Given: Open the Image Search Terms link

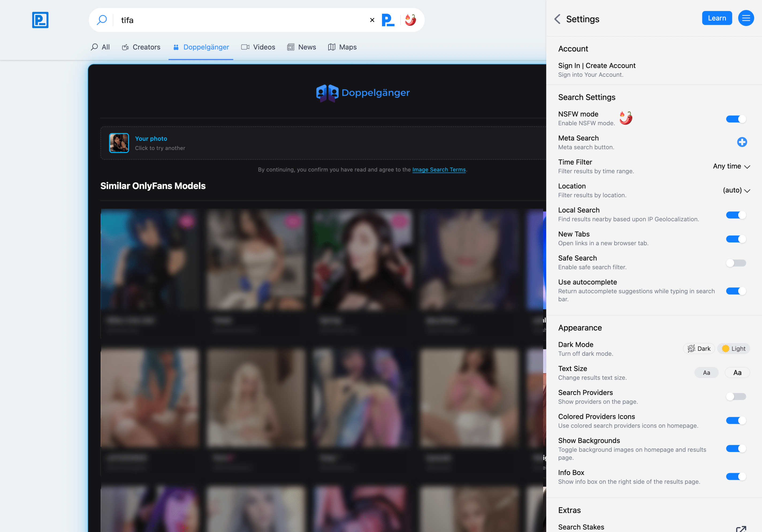Looking at the screenshot, I should 439,170.
